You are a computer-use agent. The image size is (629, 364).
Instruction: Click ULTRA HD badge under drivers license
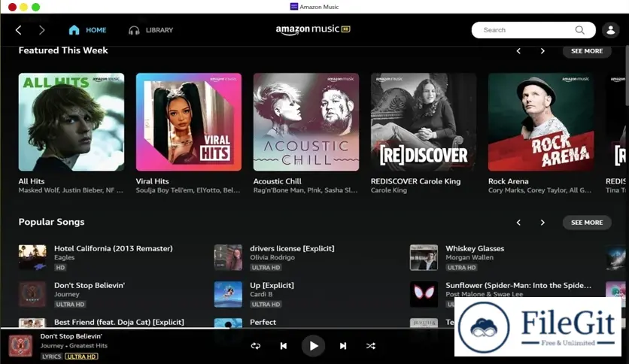(266, 268)
